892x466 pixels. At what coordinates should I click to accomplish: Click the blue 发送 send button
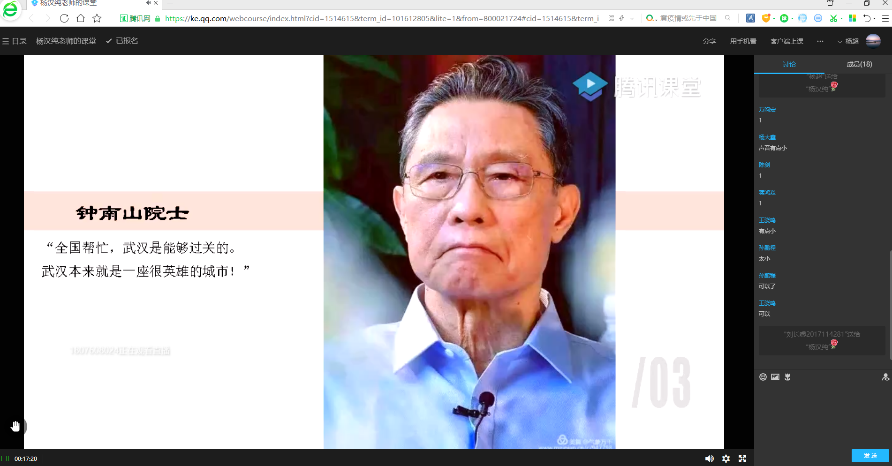click(x=870, y=456)
